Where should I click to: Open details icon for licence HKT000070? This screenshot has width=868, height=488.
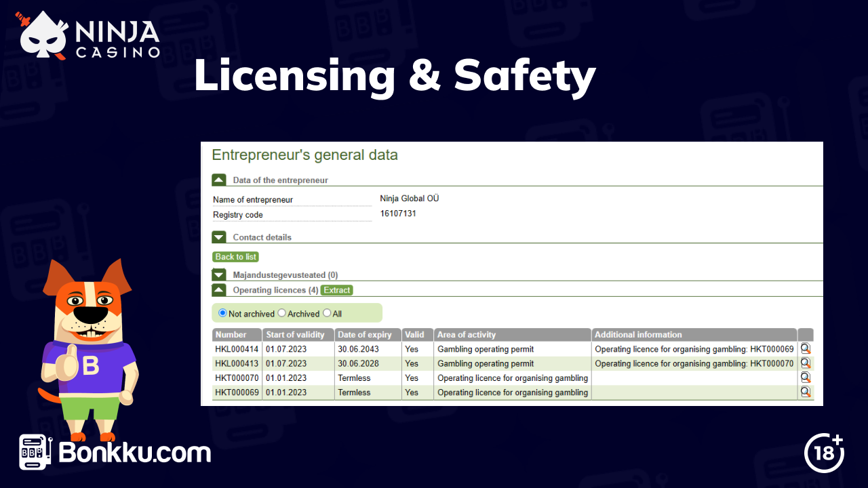pos(806,378)
